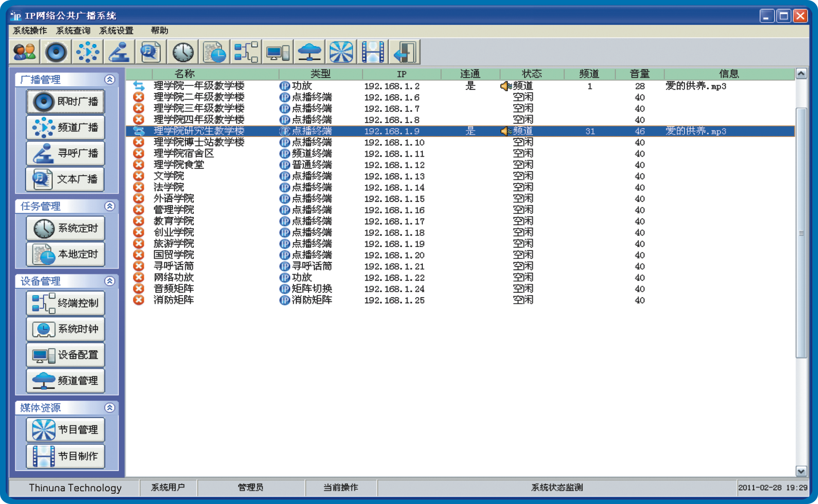Click the 文本广播 sidebar button

click(x=65, y=179)
